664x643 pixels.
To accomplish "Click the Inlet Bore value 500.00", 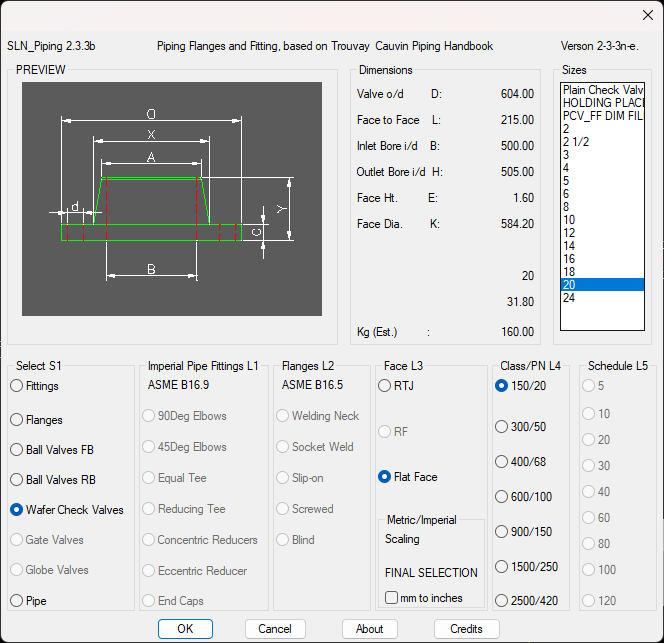I will point(517,146).
